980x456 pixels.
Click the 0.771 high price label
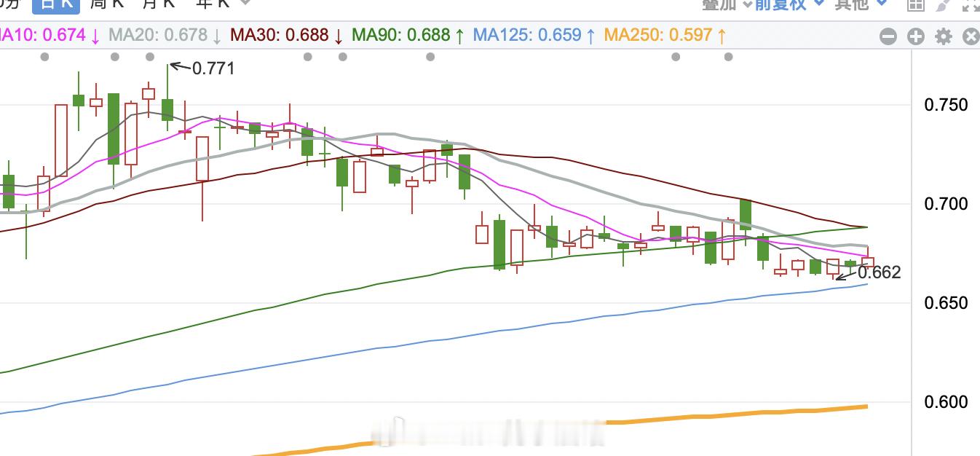tap(213, 68)
